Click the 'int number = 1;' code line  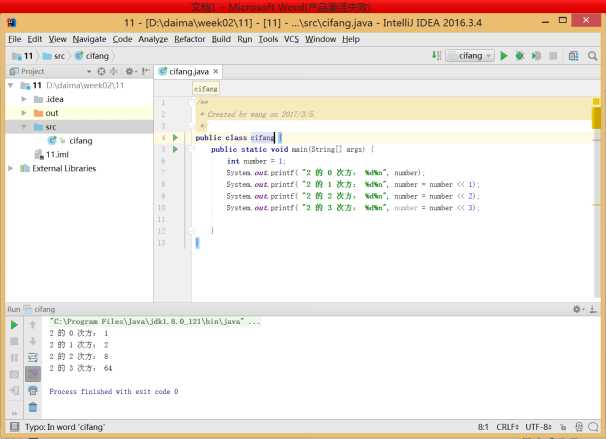point(256,161)
